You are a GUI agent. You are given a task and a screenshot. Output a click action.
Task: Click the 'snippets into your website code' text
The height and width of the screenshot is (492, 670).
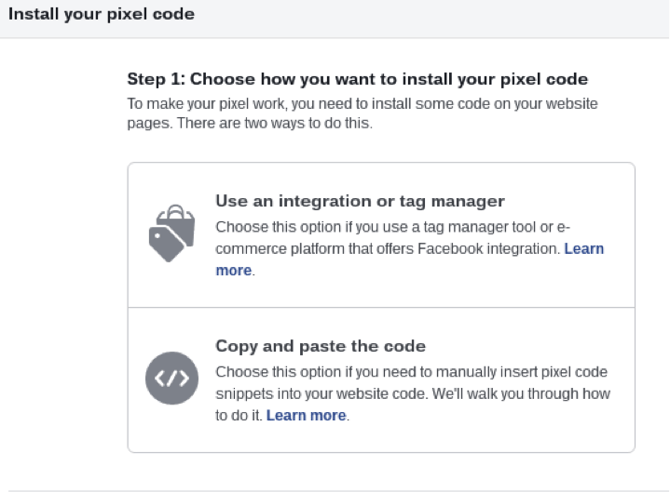[x=320, y=393]
